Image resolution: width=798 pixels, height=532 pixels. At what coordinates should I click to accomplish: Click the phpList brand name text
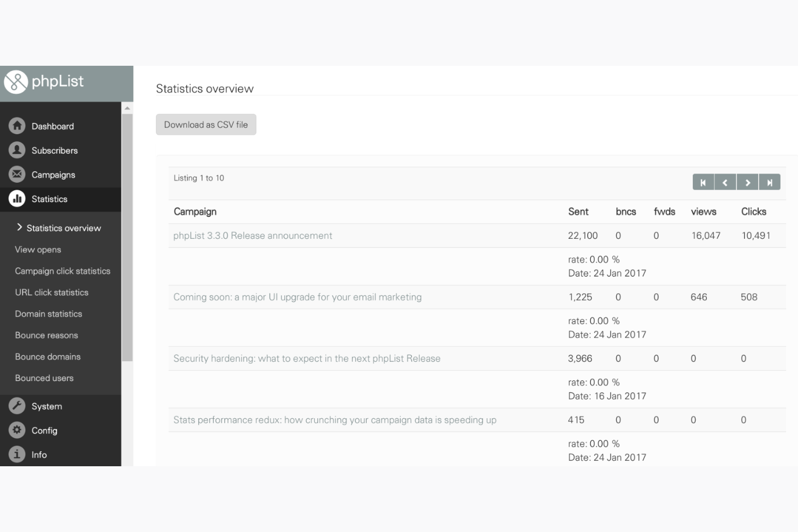[58, 81]
